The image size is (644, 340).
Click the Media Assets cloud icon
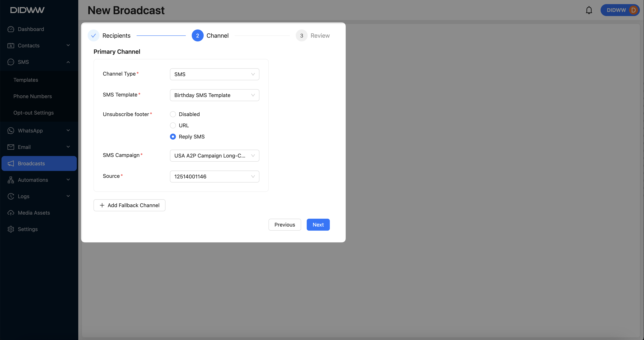coord(11,213)
